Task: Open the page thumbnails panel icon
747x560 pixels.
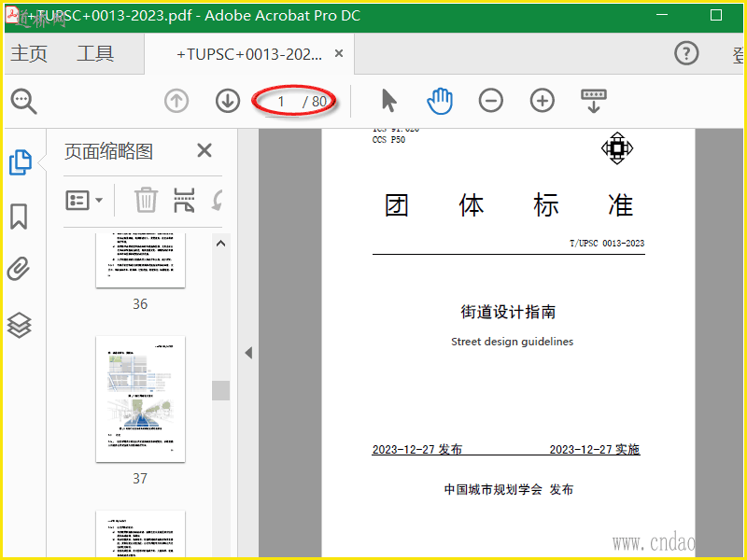Action: (x=21, y=162)
